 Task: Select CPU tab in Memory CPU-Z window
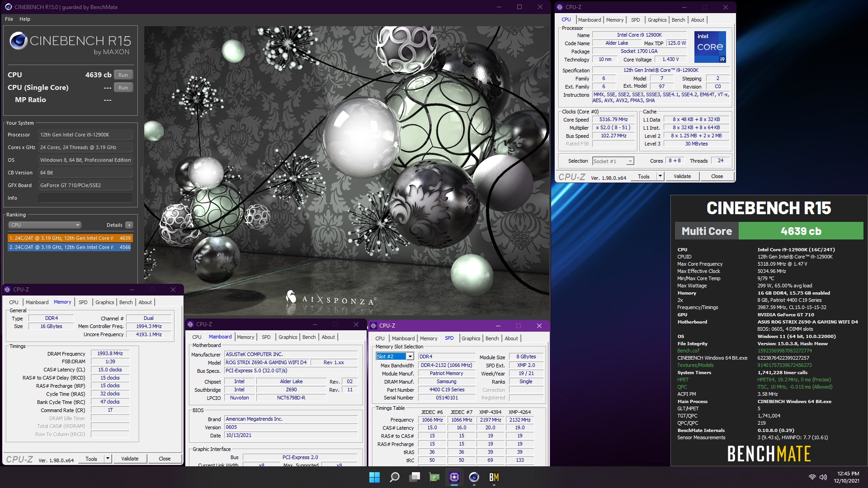tap(14, 302)
